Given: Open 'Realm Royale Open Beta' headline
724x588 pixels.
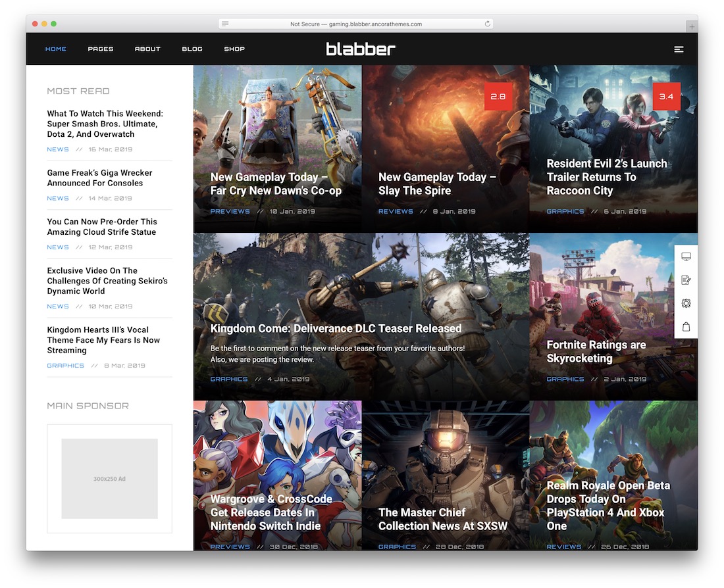Looking at the screenshot, I should 608,505.
